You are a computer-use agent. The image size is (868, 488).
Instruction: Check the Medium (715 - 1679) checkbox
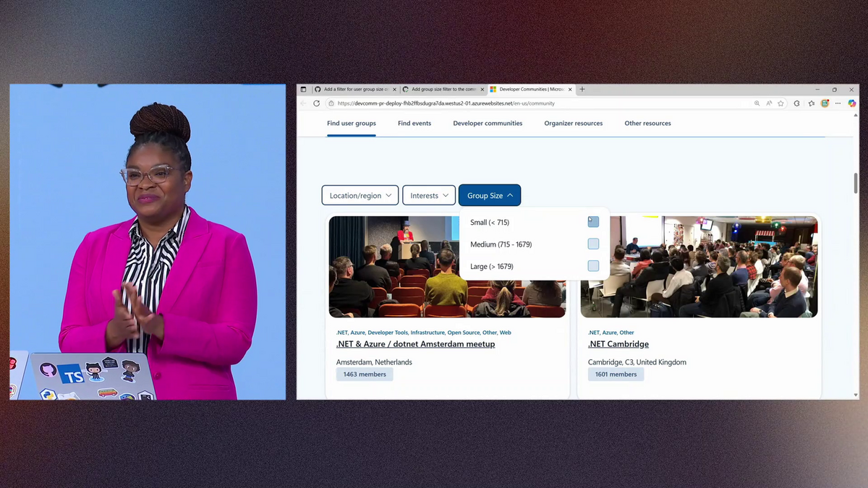pyautogui.click(x=593, y=244)
